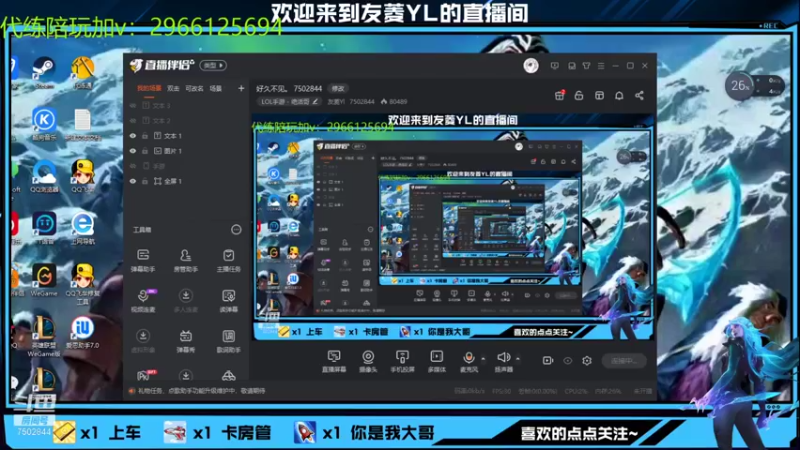
Task: Toggle the lock on 图片 1 layer
Action: [145, 151]
